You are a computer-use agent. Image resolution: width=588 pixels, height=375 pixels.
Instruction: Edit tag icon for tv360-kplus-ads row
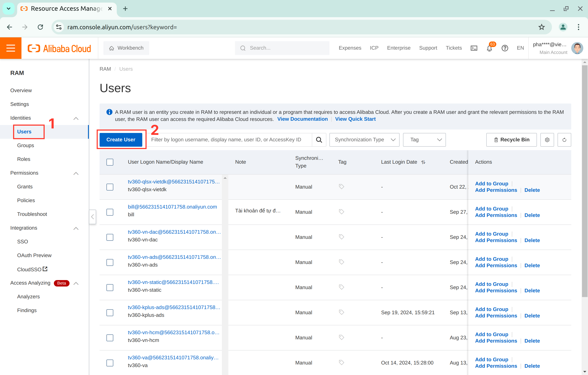click(341, 312)
